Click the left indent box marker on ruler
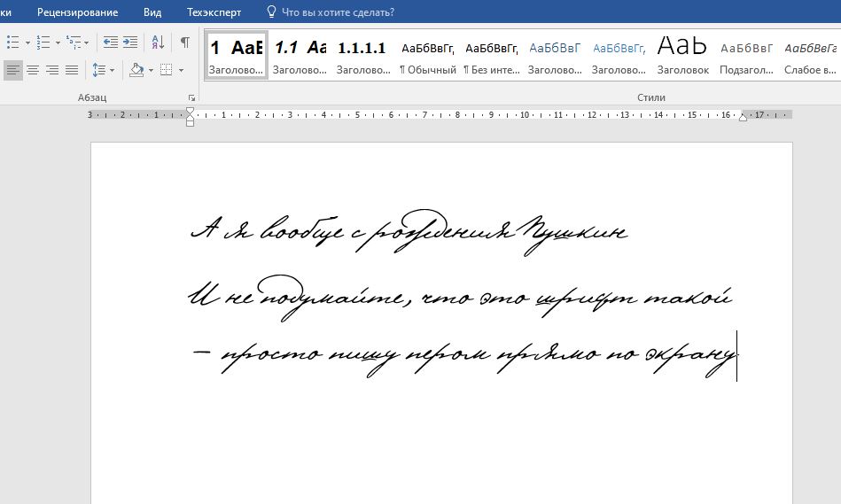 coord(190,123)
